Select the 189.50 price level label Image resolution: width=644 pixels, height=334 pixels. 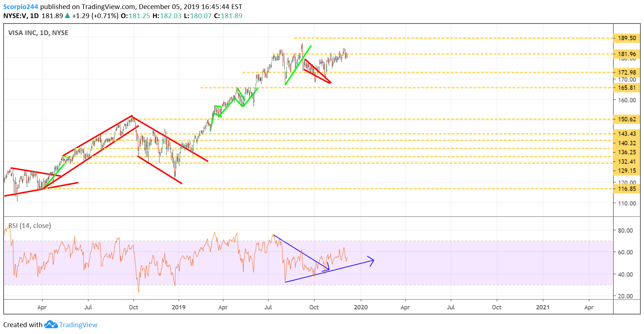coord(627,38)
